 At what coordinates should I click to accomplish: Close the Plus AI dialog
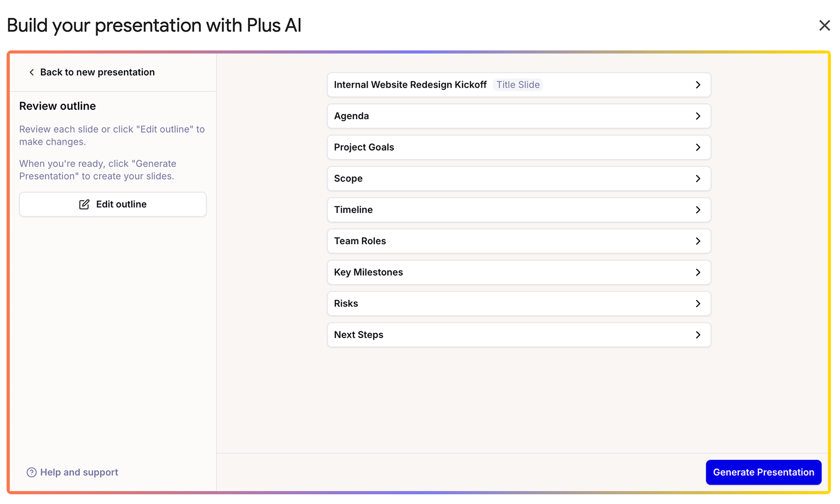click(x=824, y=25)
